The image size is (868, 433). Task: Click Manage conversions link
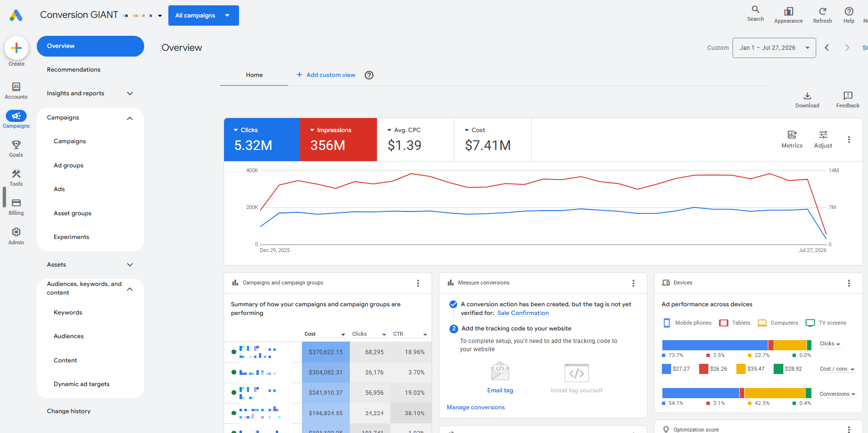click(x=476, y=407)
